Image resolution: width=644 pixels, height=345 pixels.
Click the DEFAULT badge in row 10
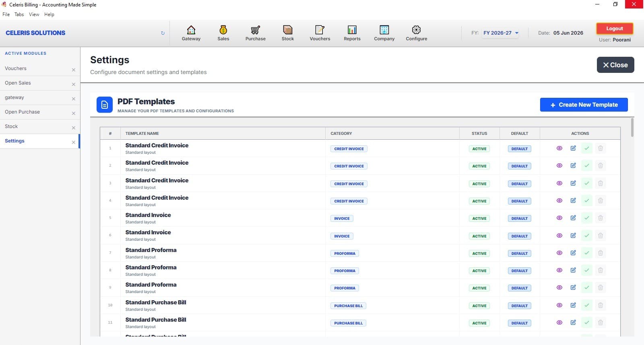(x=520, y=306)
